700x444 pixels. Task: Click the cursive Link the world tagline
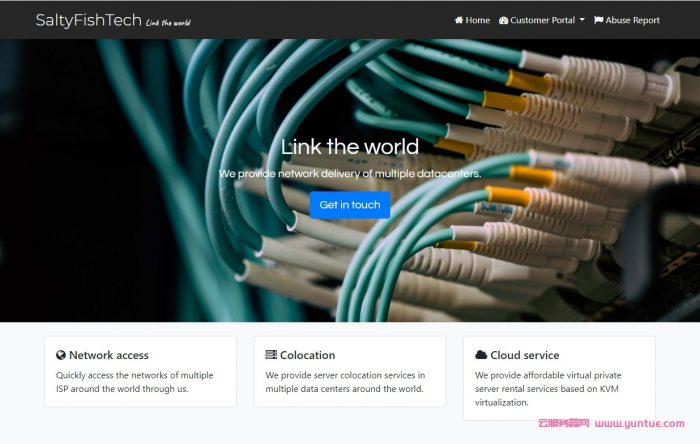click(168, 22)
